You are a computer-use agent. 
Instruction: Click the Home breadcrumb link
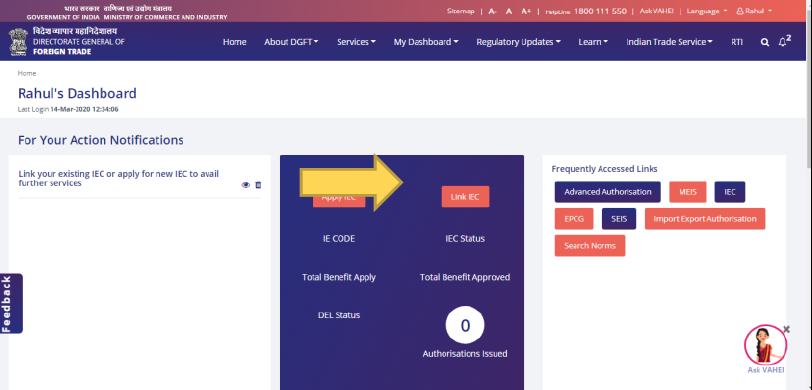coord(27,74)
